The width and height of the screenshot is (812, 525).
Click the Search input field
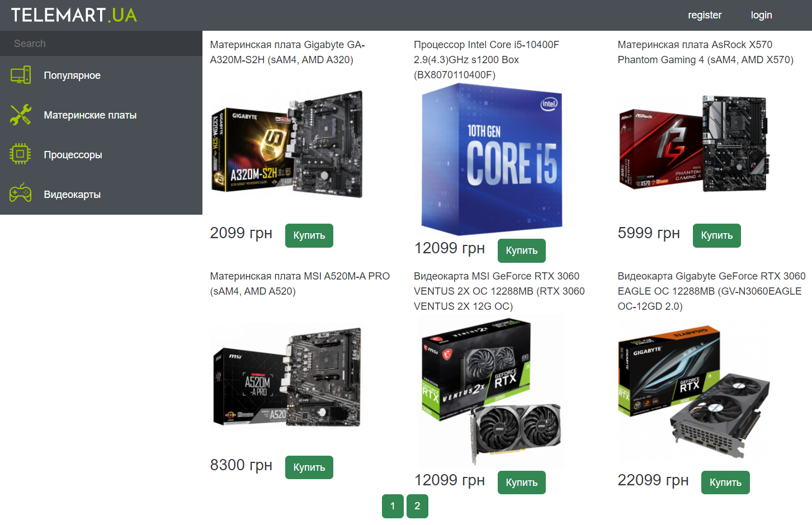tap(101, 44)
